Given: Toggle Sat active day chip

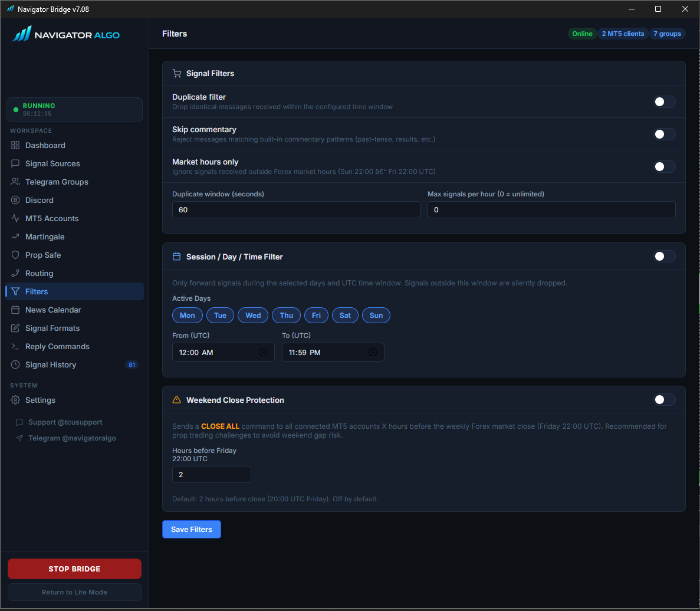Looking at the screenshot, I should (x=345, y=316).
